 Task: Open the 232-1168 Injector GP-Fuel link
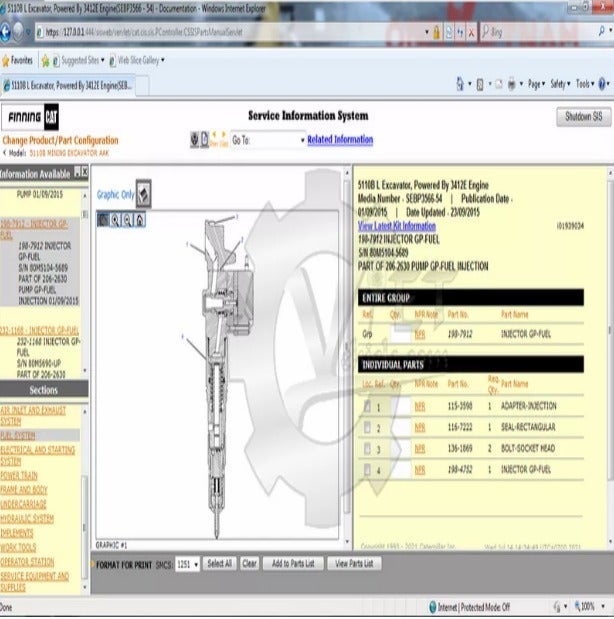[x=39, y=330]
